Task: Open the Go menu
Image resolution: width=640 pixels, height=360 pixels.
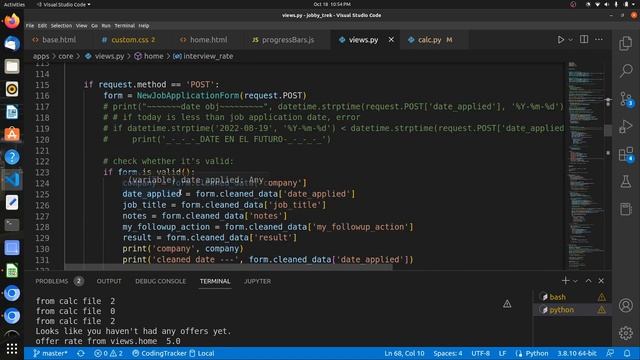Action: [94, 25]
